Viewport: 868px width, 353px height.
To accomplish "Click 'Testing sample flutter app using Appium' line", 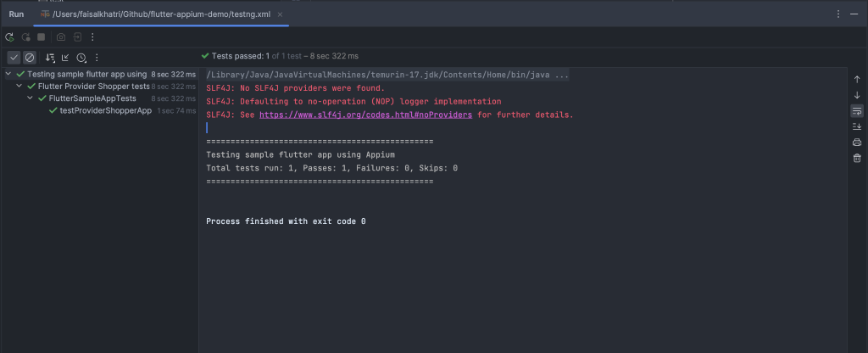I will coord(301,154).
